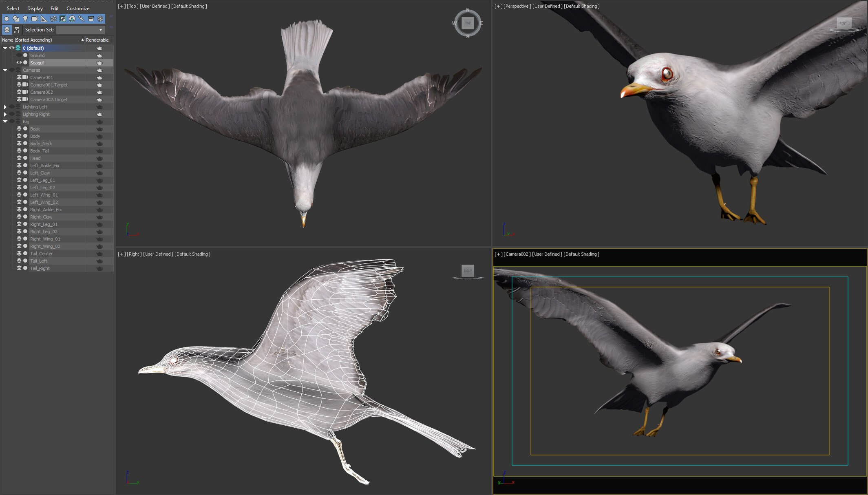The height and width of the screenshot is (495, 868).
Task: Switch to Sort by Hierarchy mode
Action: click(x=17, y=30)
